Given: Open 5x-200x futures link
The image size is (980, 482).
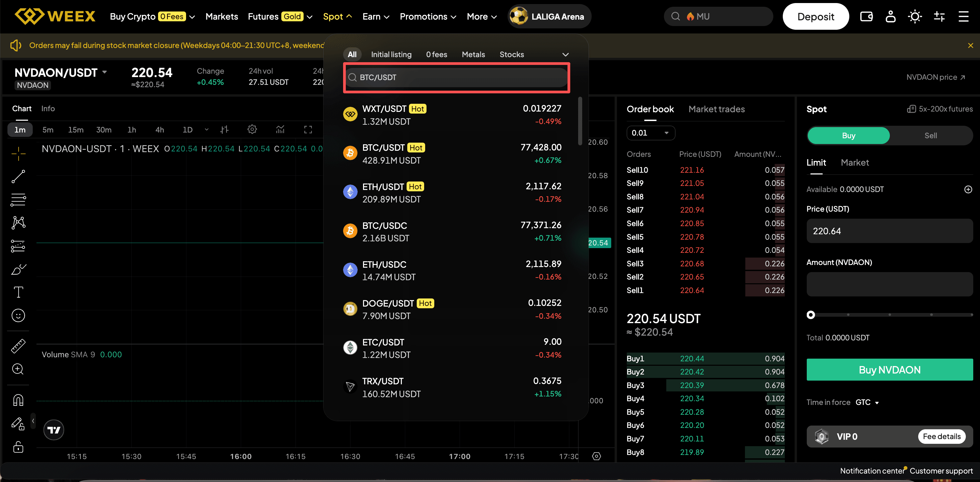Looking at the screenshot, I should pyautogui.click(x=940, y=109).
